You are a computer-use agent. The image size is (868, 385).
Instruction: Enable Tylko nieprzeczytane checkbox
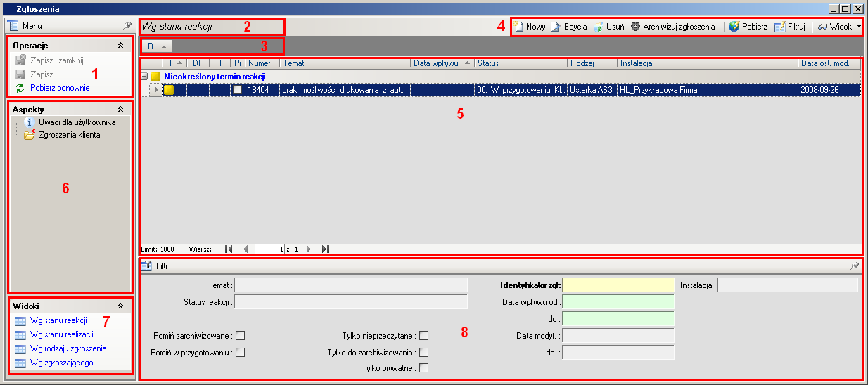click(x=423, y=335)
